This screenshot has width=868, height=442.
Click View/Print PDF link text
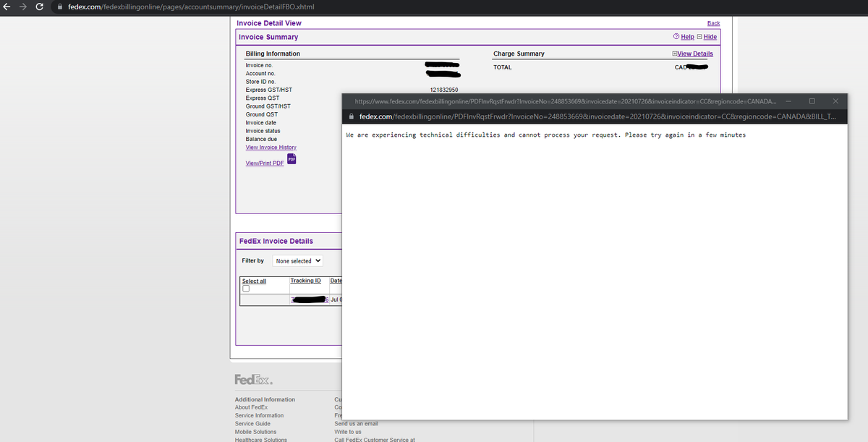click(265, 163)
